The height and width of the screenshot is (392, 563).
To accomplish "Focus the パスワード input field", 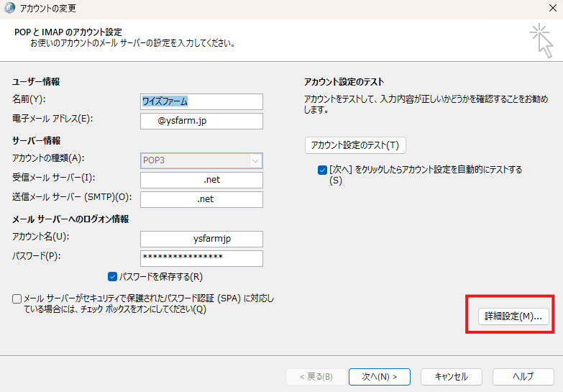I will [x=202, y=258].
